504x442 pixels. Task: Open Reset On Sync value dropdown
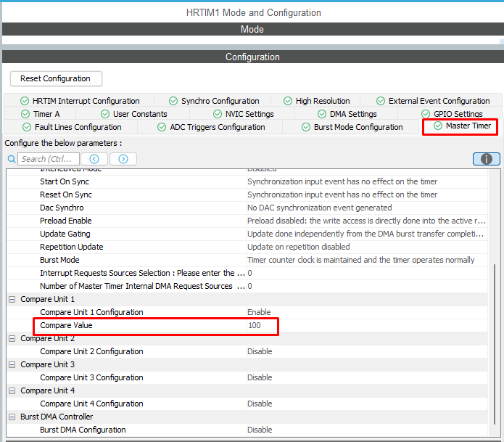[367, 195]
